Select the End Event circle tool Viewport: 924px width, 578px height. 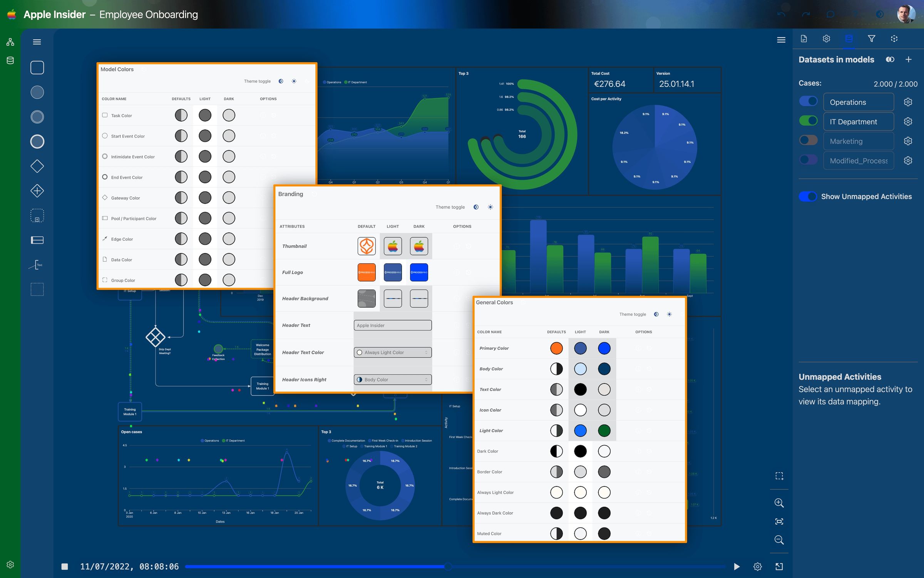(x=37, y=141)
